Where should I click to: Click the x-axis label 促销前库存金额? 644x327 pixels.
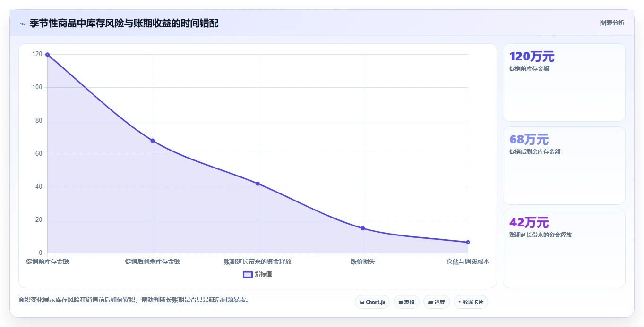click(x=47, y=261)
